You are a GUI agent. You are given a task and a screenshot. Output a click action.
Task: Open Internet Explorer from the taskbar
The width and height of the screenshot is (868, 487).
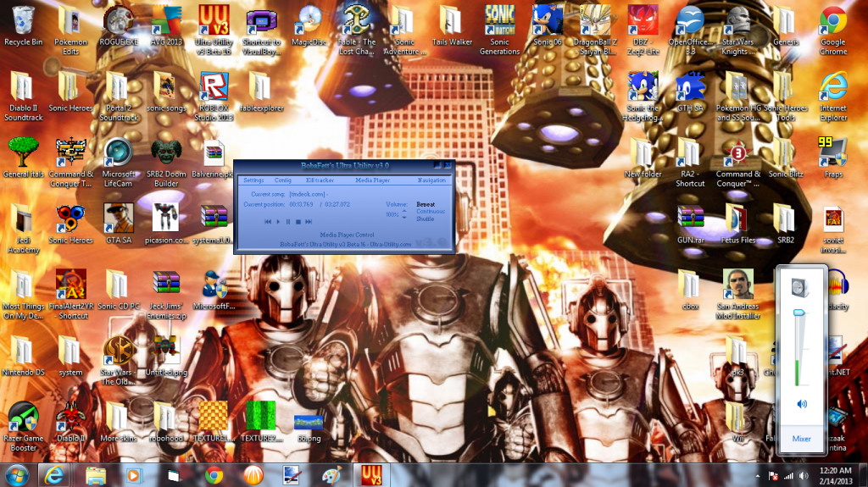pos(53,475)
